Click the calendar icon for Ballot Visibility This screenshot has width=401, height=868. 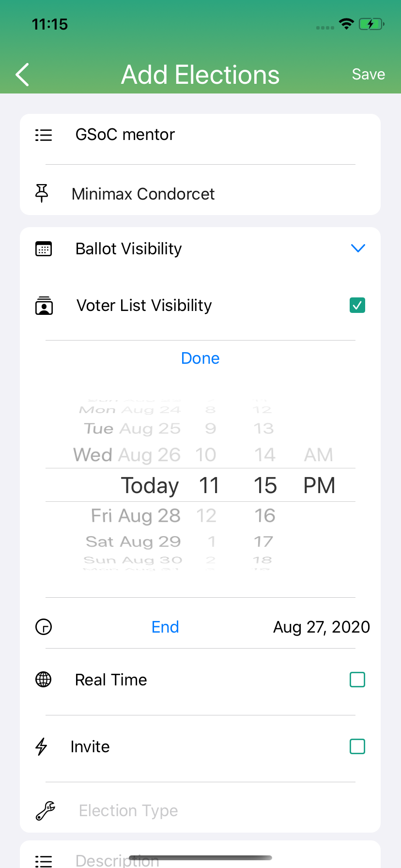click(44, 249)
